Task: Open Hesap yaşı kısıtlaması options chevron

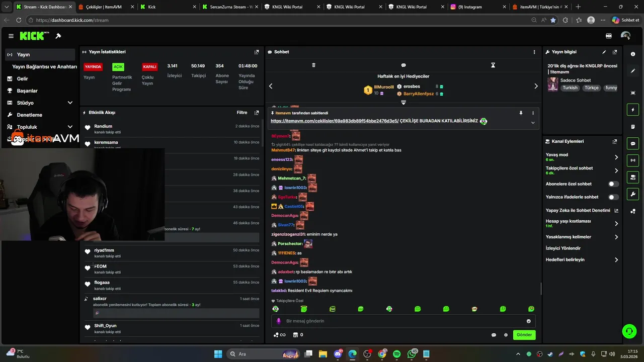Action: (616, 224)
